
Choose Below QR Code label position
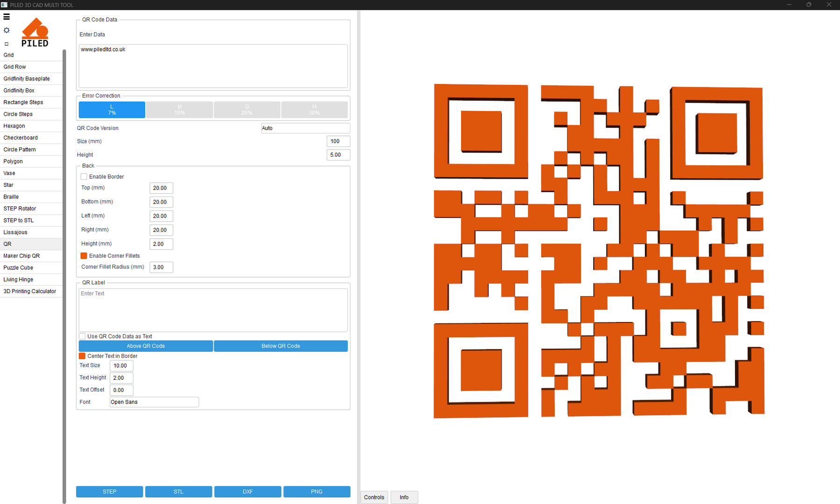pos(281,346)
